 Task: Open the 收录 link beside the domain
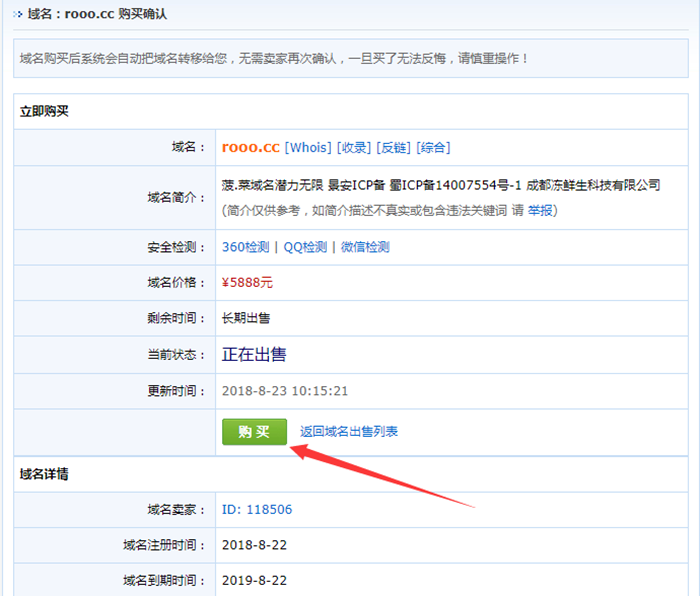(353, 147)
